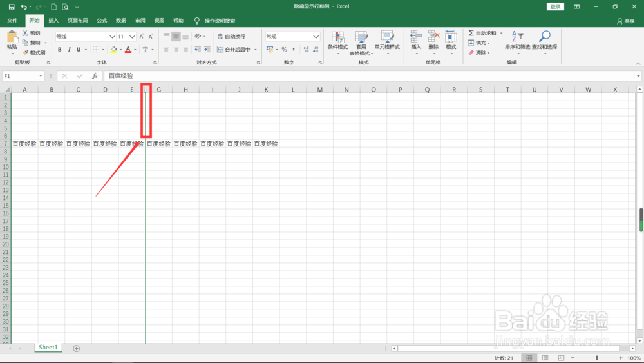Viewport: 644px width, 363px height.
Task: Toggle bottom vertical alignment
Action: pyautogui.click(x=185, y=37)
